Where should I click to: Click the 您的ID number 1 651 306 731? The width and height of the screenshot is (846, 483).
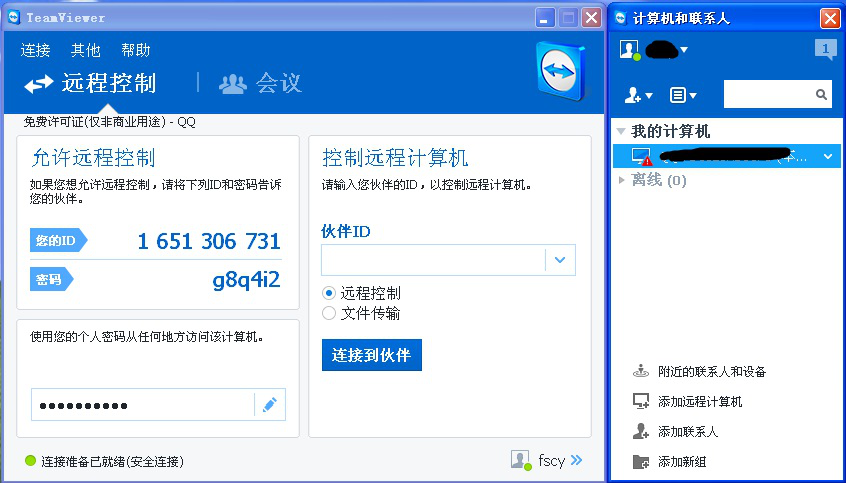[209, 241]
